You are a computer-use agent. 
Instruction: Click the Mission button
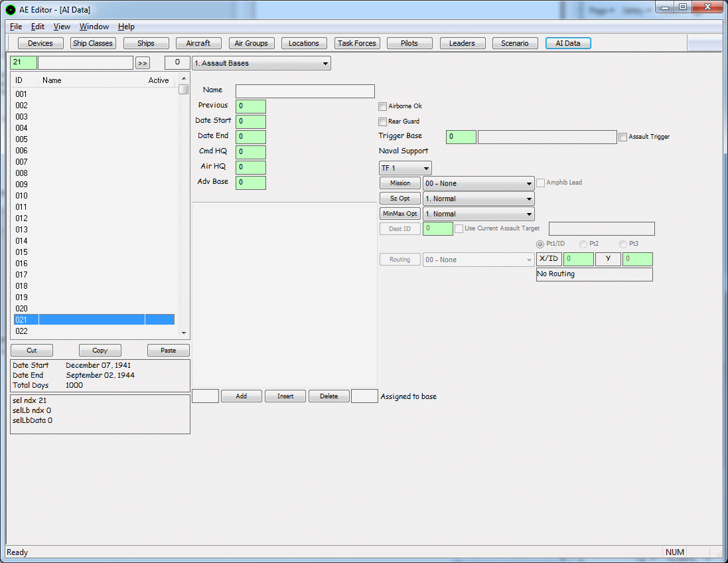(x=400, y=183)
